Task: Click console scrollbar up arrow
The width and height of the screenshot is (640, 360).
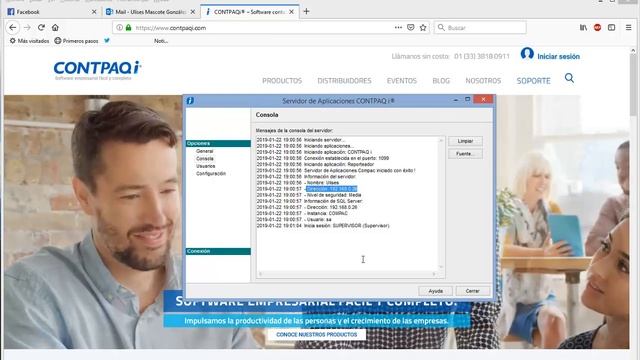Action: coord(441,140)
